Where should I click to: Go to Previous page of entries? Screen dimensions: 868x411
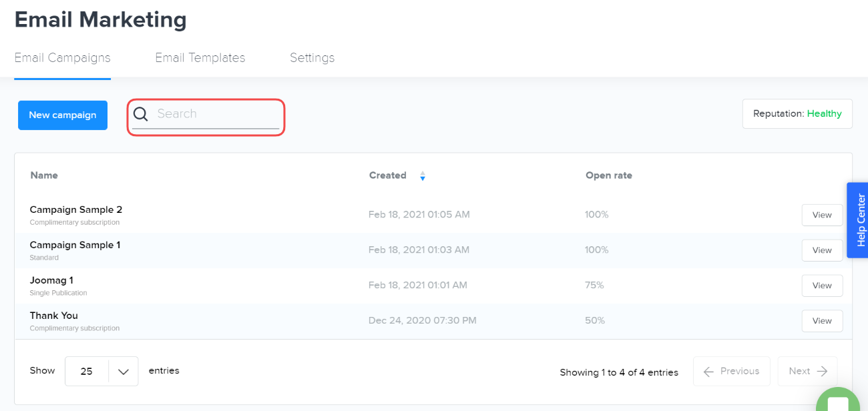point(731,371)
